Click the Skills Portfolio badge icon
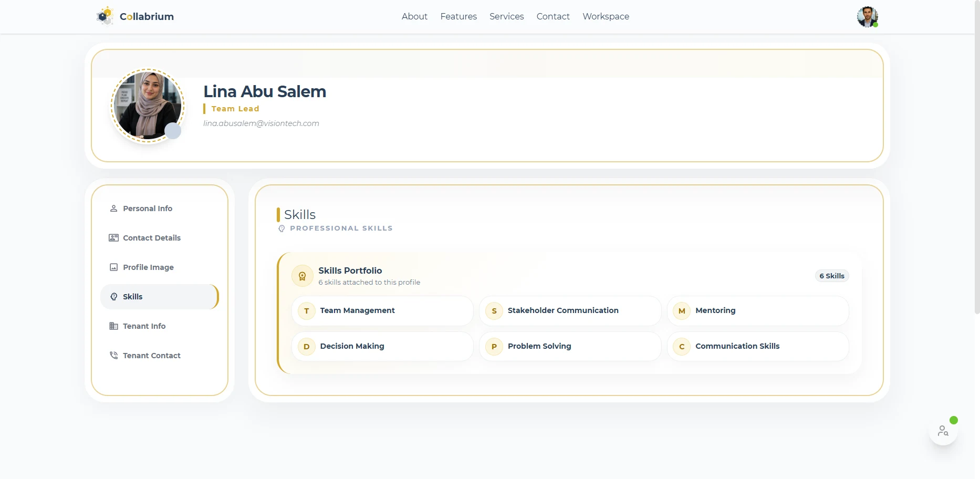 (x=303, y=276)
